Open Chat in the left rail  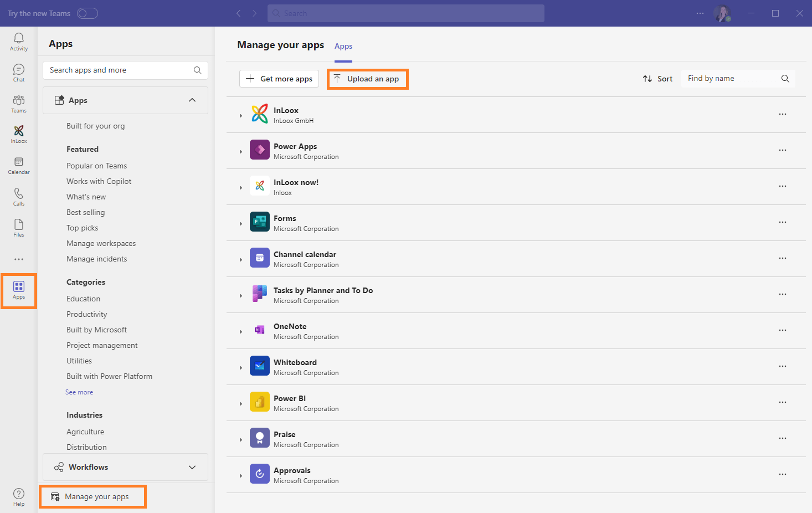(19, 73)
